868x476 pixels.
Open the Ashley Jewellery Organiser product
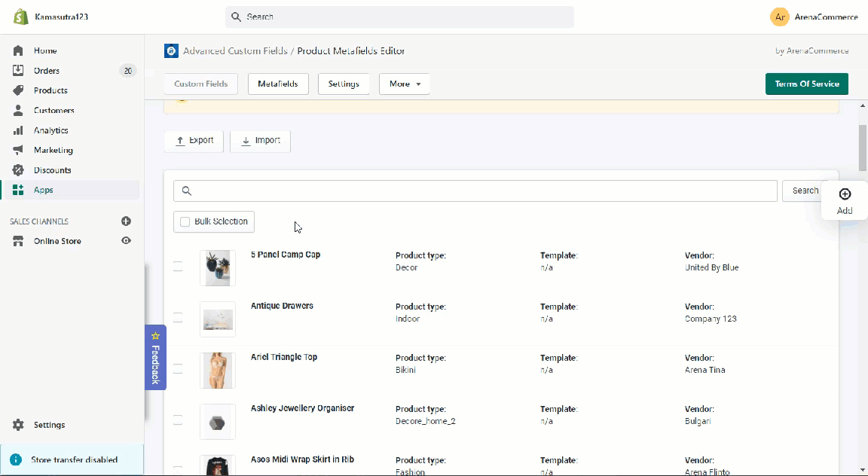[x=302, y=408]
